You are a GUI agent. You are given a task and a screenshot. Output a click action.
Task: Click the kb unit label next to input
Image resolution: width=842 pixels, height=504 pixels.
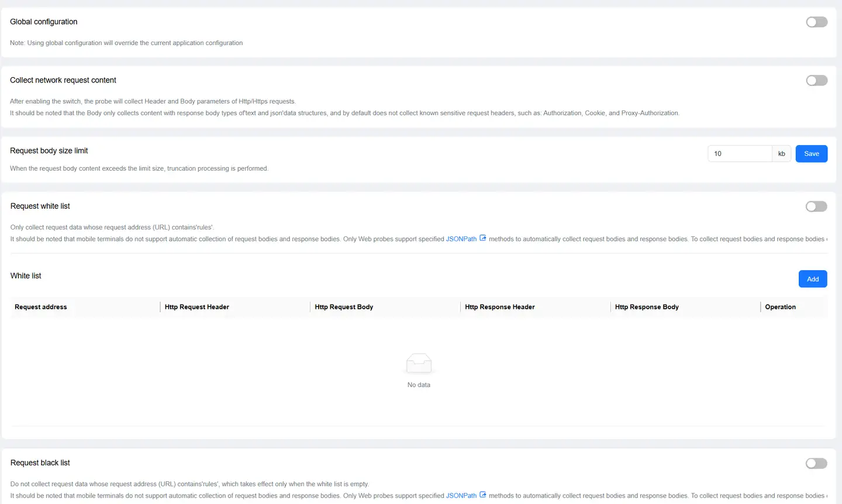coord(781,154)
